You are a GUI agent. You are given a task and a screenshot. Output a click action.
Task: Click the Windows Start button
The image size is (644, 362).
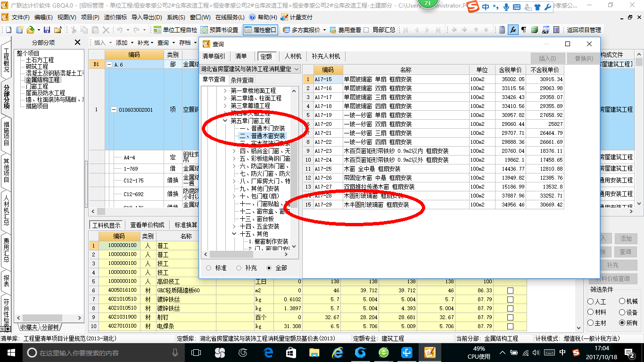(x=10, y=352)
